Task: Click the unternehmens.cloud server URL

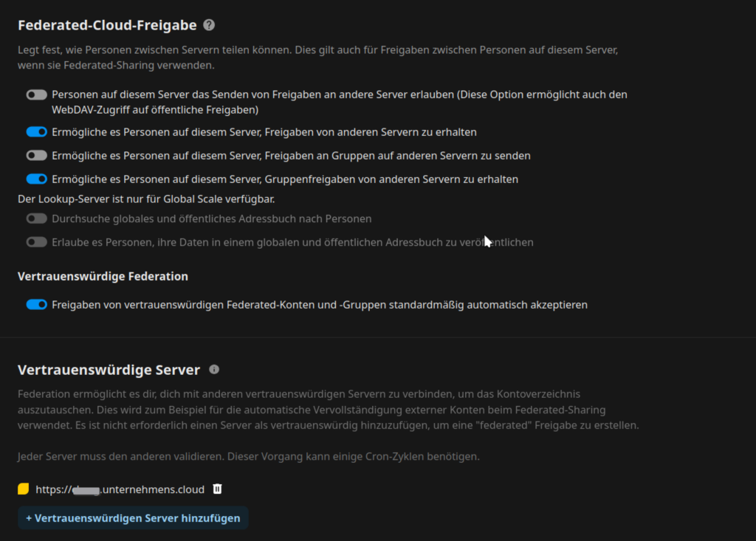Action: [120, 489]
